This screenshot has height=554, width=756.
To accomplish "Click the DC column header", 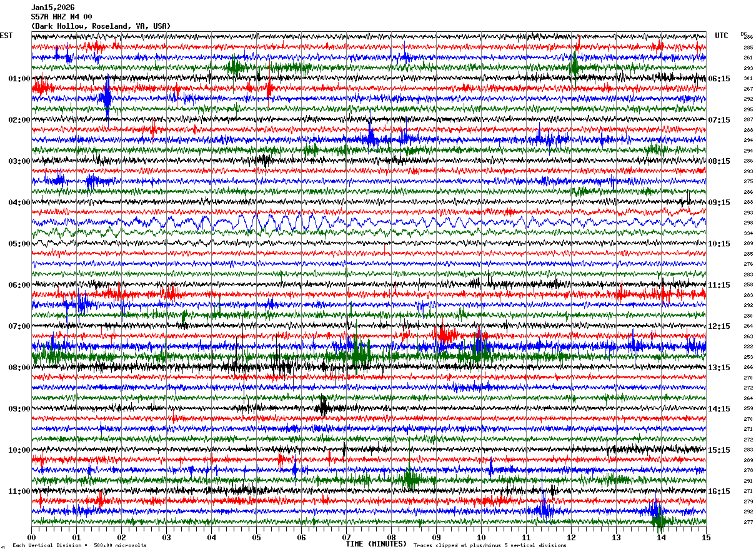I will pyautogui.click(x=744, y=33).
